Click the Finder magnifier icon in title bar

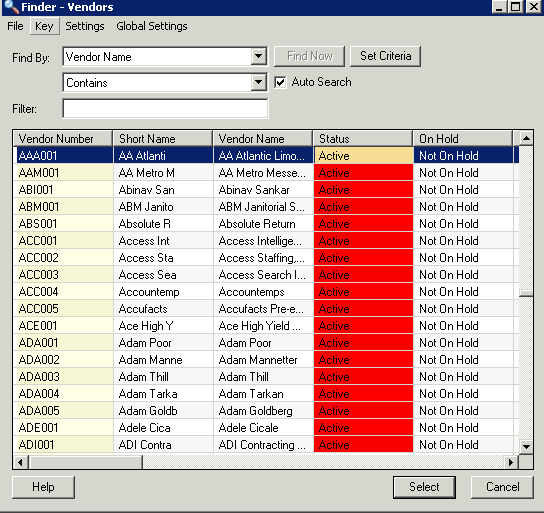(11, 7)
